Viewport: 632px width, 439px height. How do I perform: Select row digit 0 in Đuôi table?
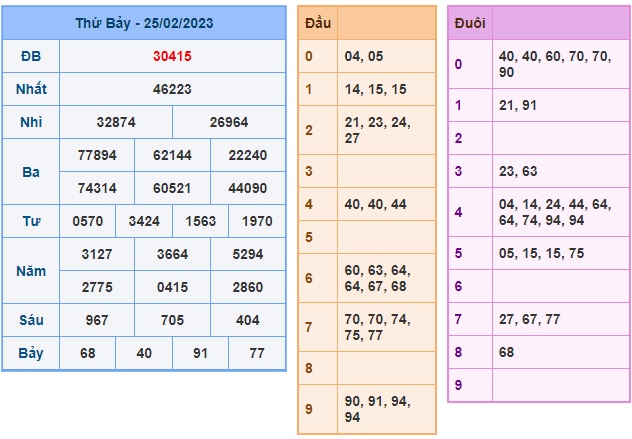(x=459, y=64)
